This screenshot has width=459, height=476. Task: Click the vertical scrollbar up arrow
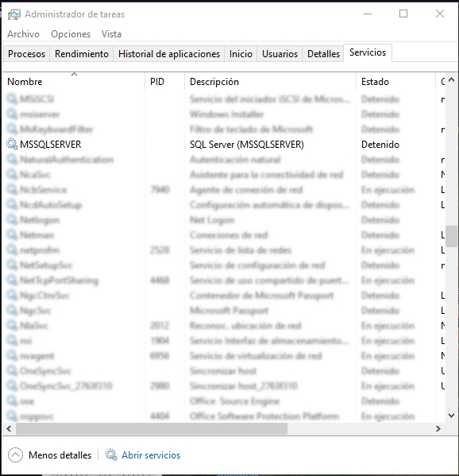coord(451,79)
